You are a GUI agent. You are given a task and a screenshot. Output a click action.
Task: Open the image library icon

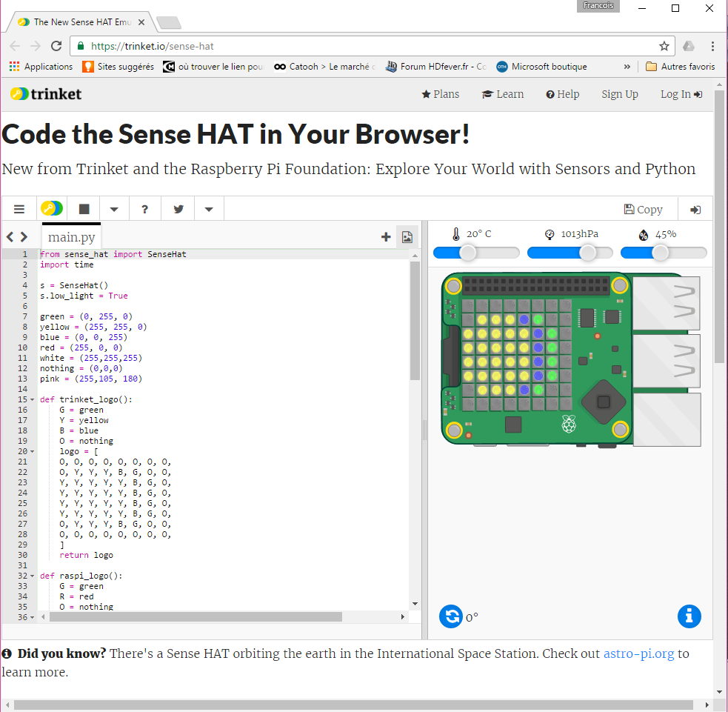pyautogui.click(x=407, y=237)
